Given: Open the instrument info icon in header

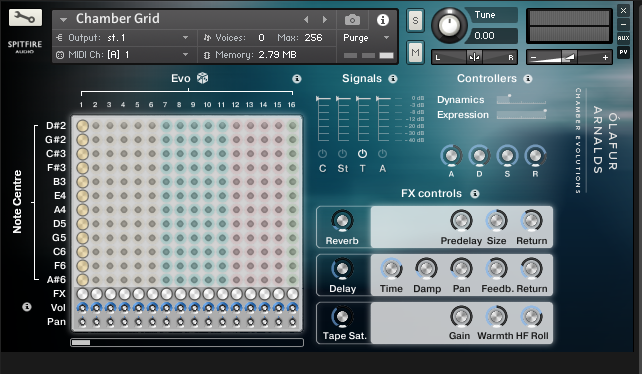Looking at the screenshot, I should pos(382,20).
